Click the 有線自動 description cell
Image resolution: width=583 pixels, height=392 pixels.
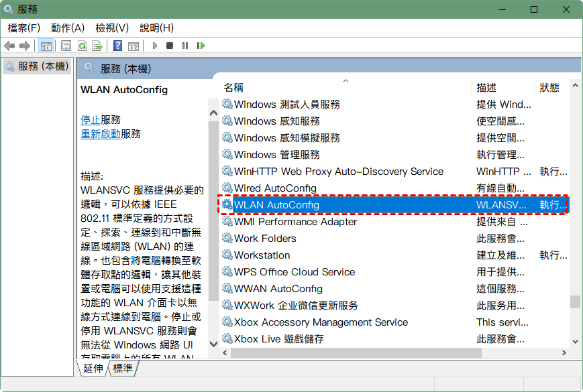500,188
